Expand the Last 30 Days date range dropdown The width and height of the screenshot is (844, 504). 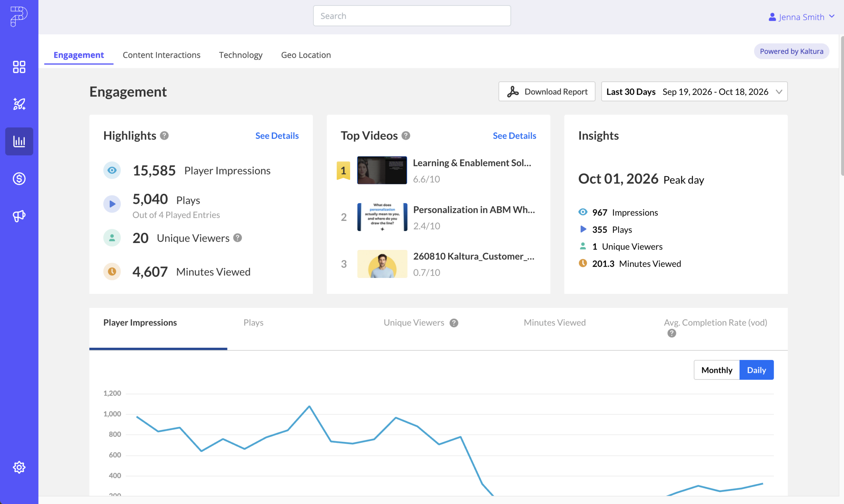pyautogui.click(x=694, y=91)
